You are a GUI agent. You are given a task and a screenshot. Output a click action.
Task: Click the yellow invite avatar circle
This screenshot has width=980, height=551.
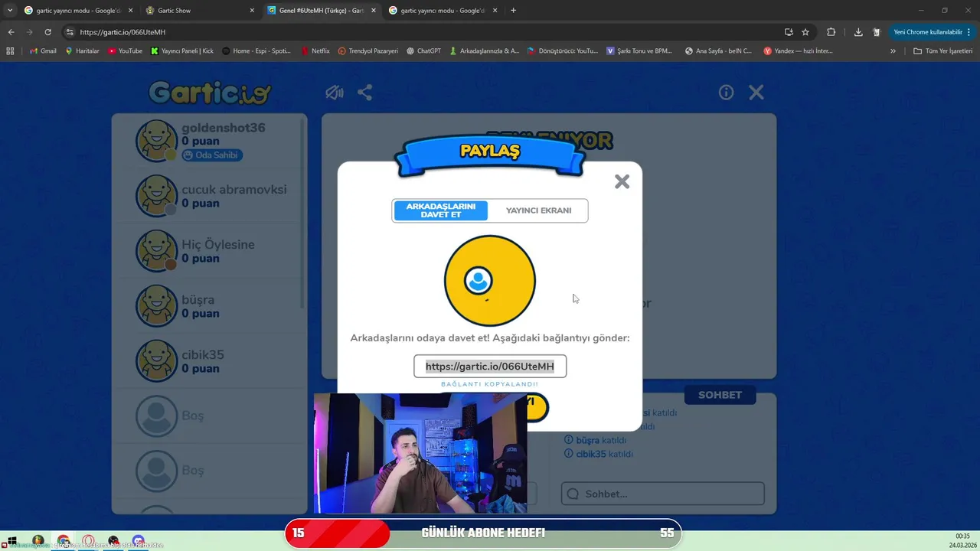click(490, 281)
